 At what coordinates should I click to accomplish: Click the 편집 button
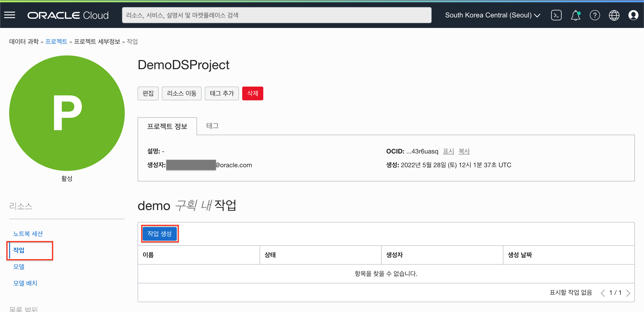click(148, 93)
